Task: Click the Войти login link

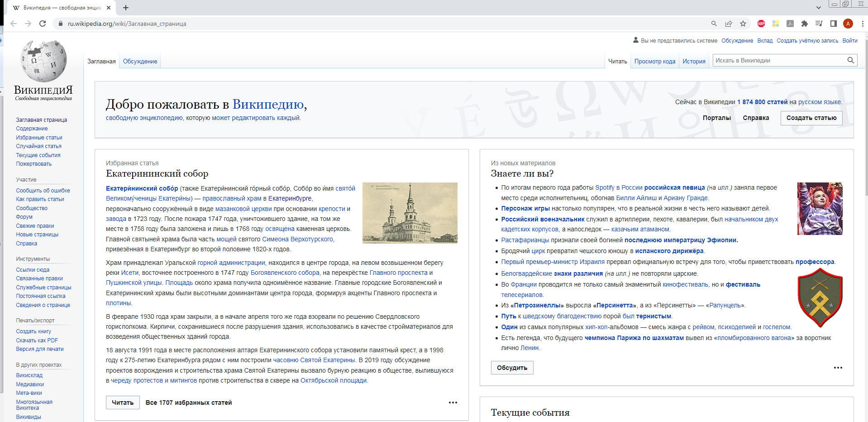Action: pos(850,40)
